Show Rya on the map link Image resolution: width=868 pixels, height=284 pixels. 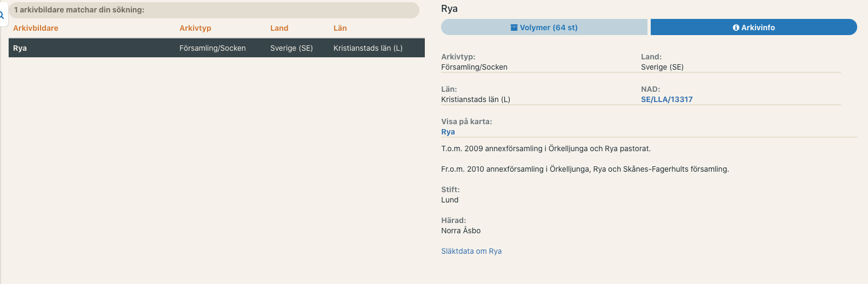(x=448, y=132)
